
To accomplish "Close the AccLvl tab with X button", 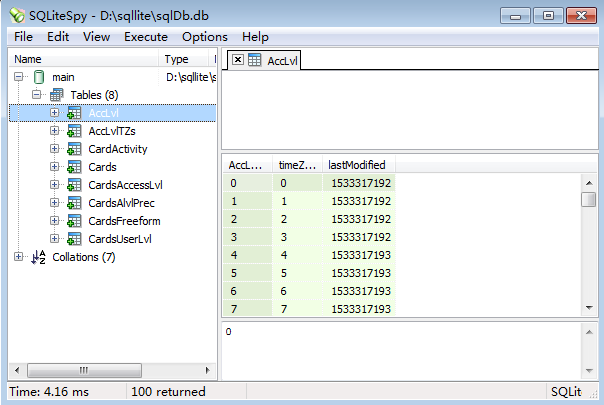I will click(x=238, y=60).
